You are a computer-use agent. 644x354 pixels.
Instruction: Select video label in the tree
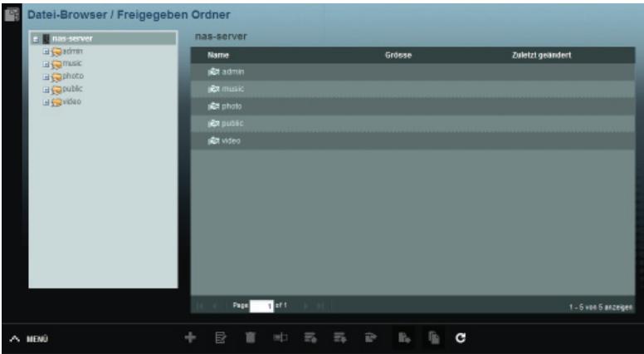pos(72,101)
